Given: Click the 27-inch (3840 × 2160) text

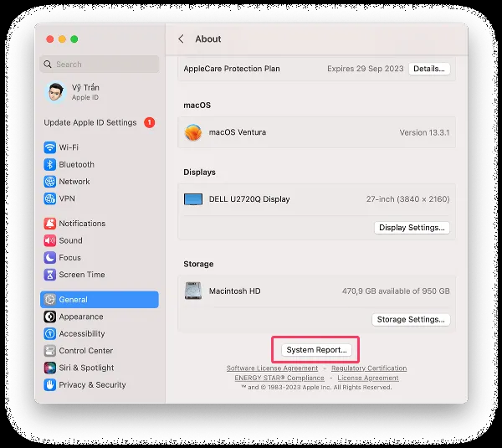Looking at the screenshot, I should click(408, 199).
